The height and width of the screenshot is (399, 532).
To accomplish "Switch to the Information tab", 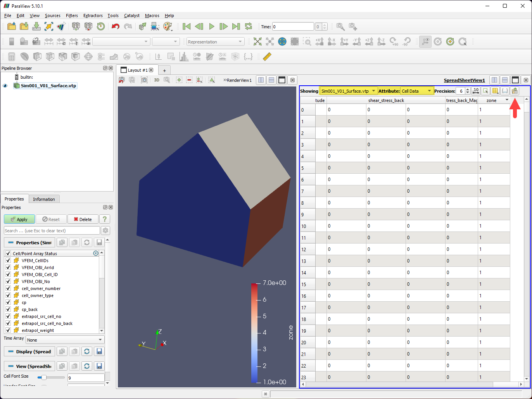I will pyautogui.click(x=44, y=199).
